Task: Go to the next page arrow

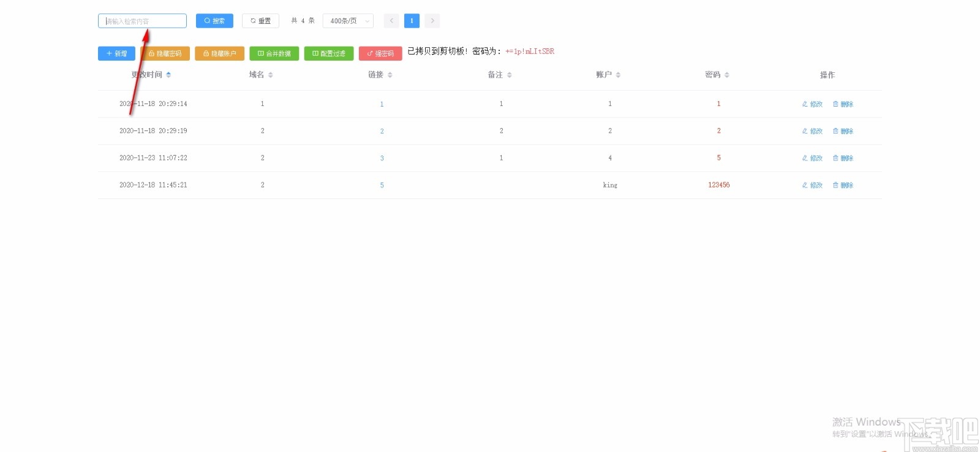Action: [x=432, y=21]
